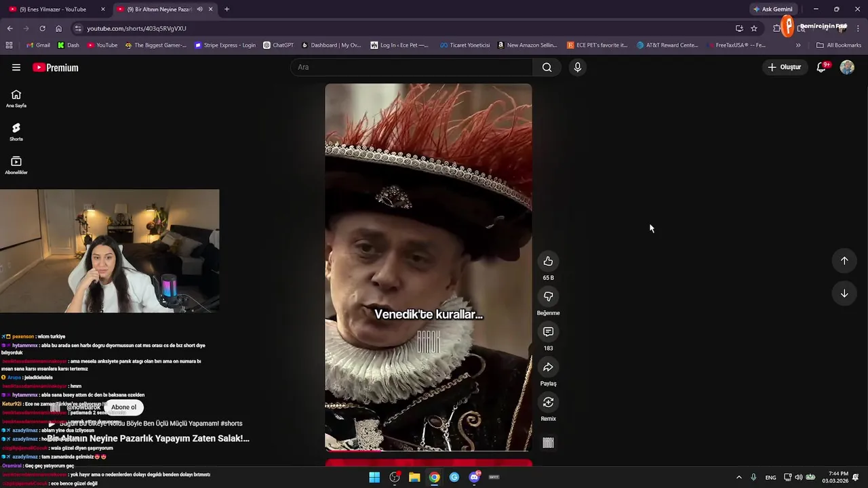
Task: Reload the page in Chrome
Action: pos(42,28)
